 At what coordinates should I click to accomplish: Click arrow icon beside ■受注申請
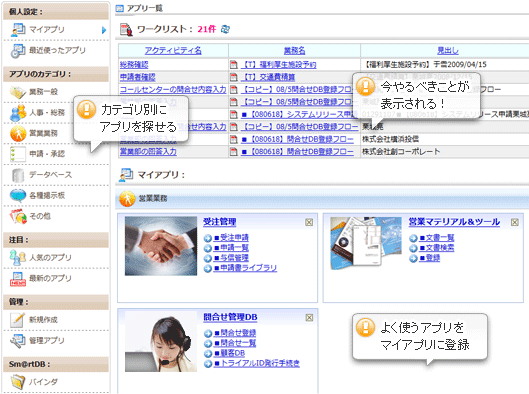208,238
